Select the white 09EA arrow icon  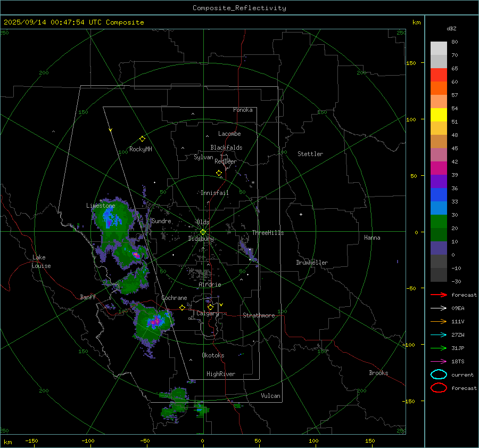coord(439,308)
